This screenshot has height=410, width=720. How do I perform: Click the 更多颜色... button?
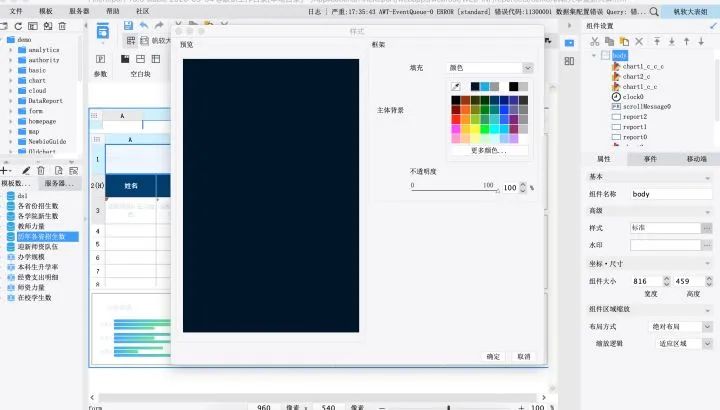click(x=489, y=151)
